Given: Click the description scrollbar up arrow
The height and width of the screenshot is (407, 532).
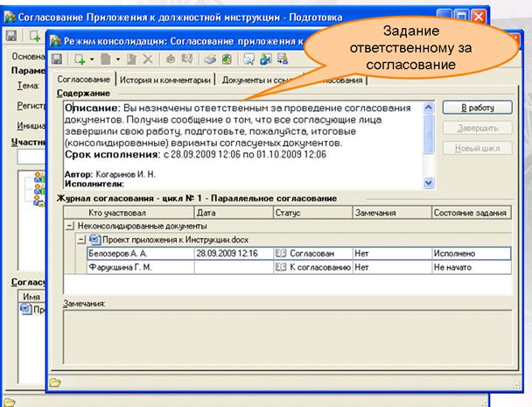Looking at the screenshot, I should click(x=429, y=108).
